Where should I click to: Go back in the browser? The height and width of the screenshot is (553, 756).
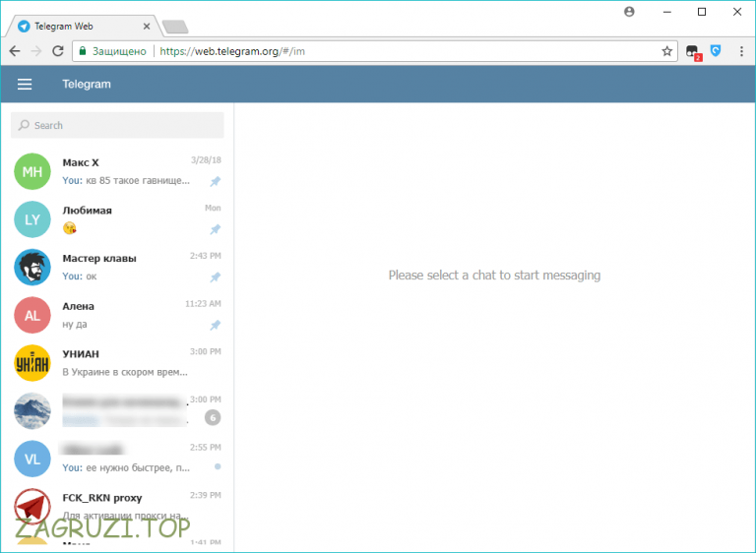(x=15, y=51)
